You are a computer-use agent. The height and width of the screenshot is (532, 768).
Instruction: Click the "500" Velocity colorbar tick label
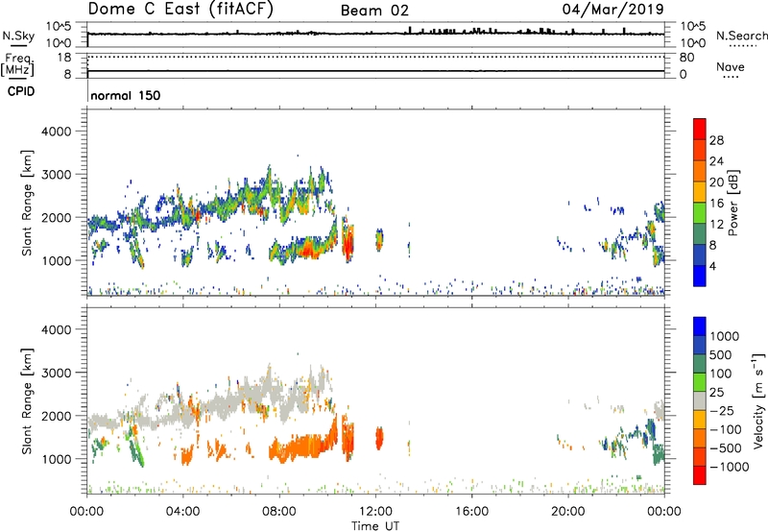tap(721, 354)
